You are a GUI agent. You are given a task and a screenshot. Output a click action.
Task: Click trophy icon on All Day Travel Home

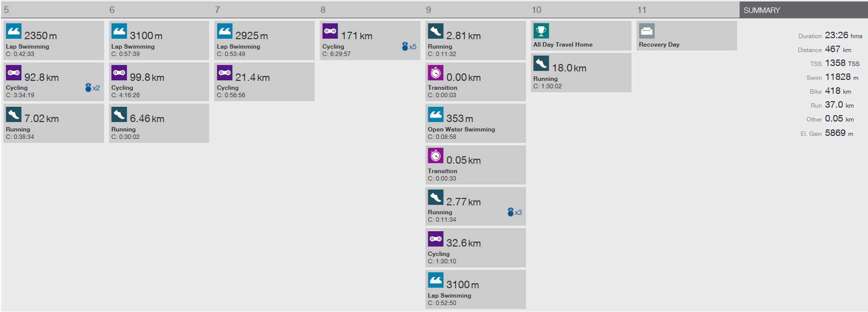(541, 31)
